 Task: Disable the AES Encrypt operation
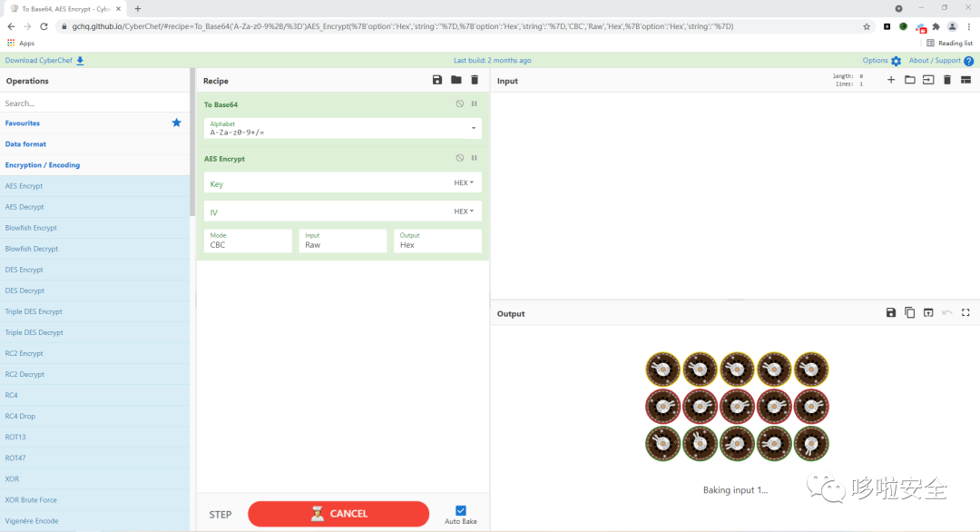click(460, 158)
